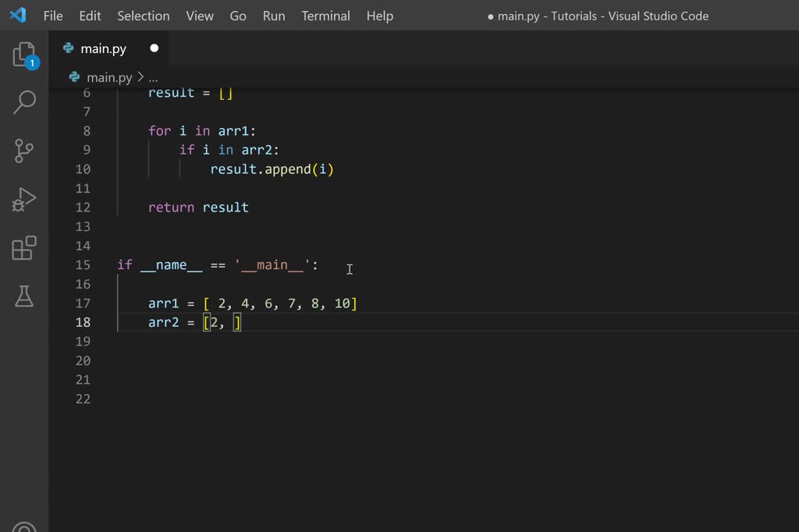Click main.py in the breadcrumb bar
Viewport: 799px width, 532px height.
pos(108,77)
